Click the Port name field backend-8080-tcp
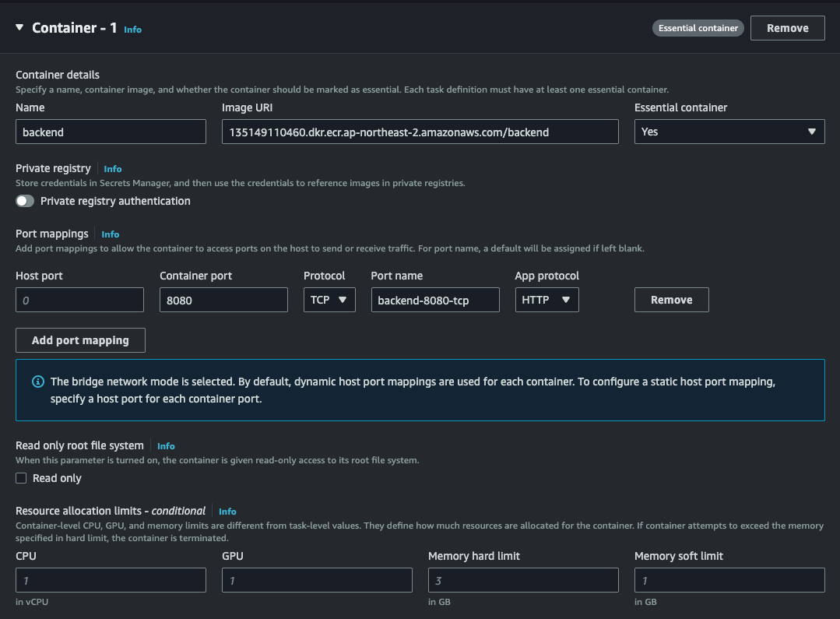The width and height of the screenshot is (840, 619). (x=435, y=300)
